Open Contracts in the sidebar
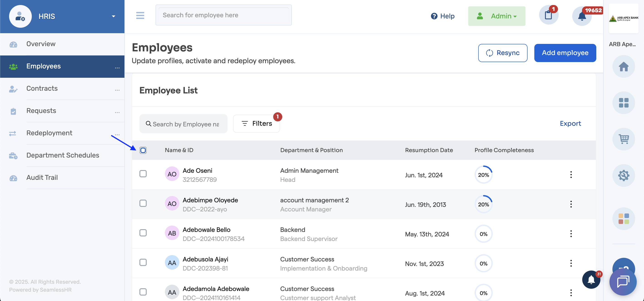 62,89
